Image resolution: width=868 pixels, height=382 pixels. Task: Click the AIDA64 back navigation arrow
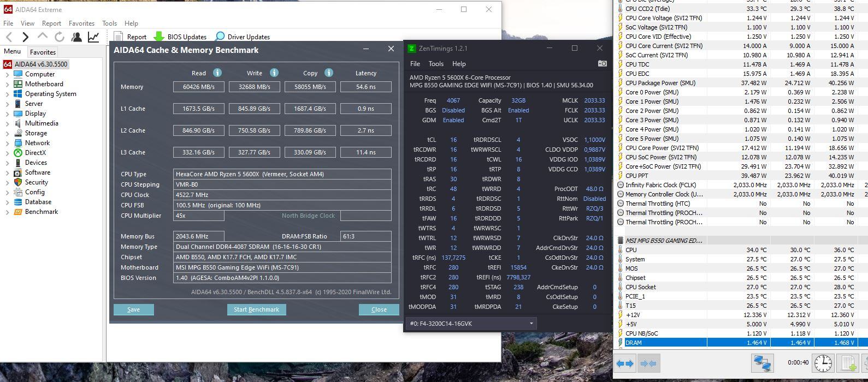[x=9, y=37]
